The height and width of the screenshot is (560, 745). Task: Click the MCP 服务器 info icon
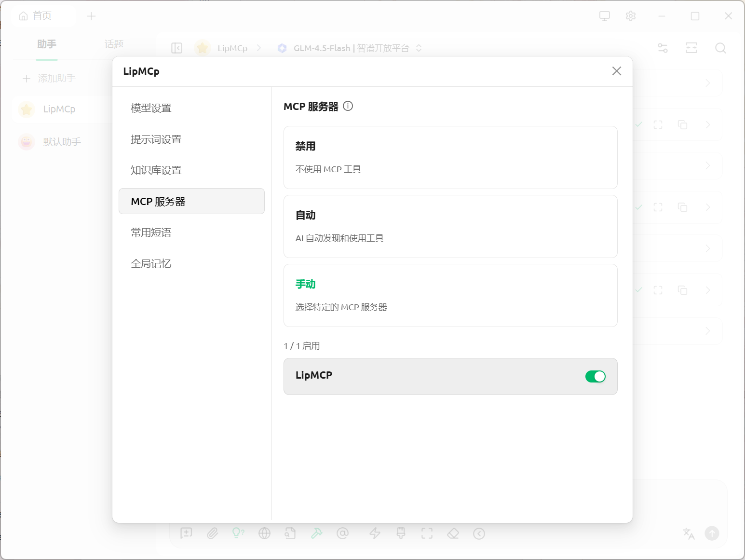[348, 106]
